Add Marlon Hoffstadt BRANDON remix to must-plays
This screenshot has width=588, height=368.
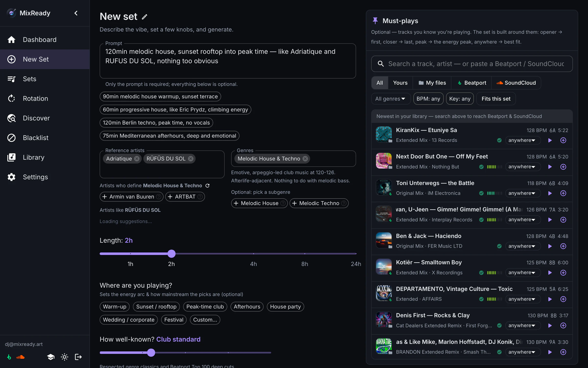click(x=563, y=352)
